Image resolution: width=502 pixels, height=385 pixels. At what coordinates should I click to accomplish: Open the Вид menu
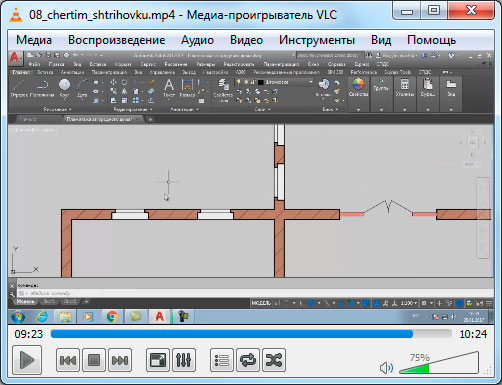point(381,40)
